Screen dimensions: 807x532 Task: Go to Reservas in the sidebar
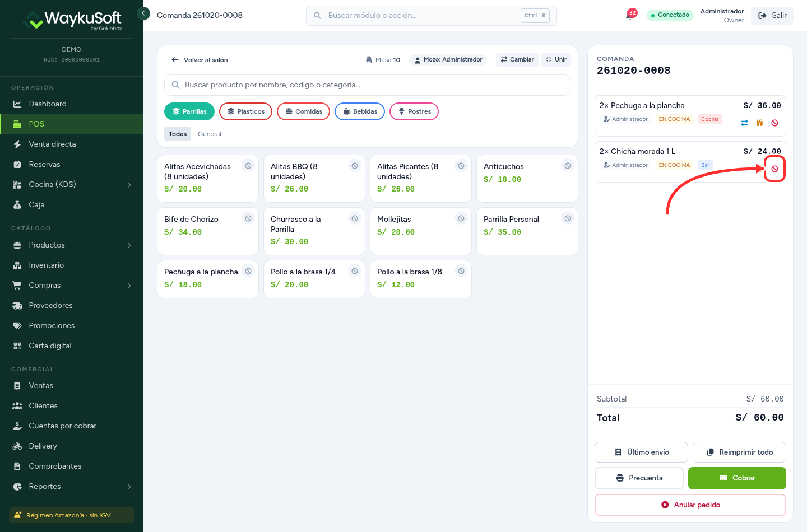point(72,164)
